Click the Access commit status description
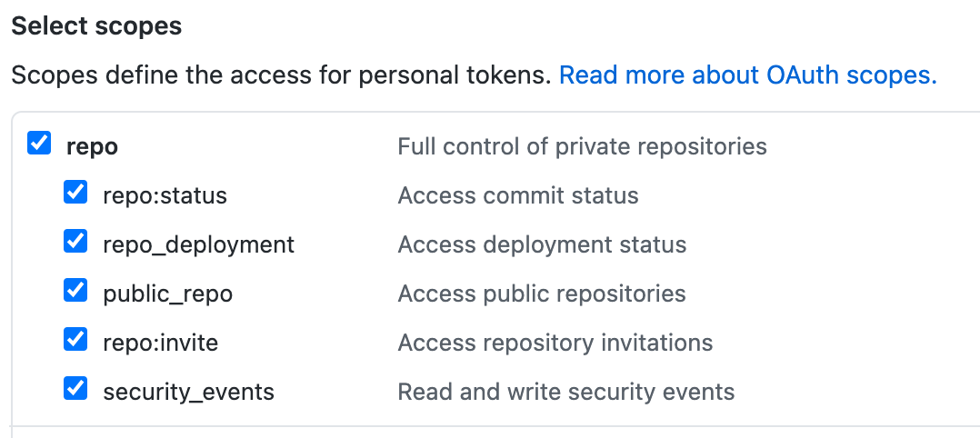This screenshot has width=980, height=438. 518,195
